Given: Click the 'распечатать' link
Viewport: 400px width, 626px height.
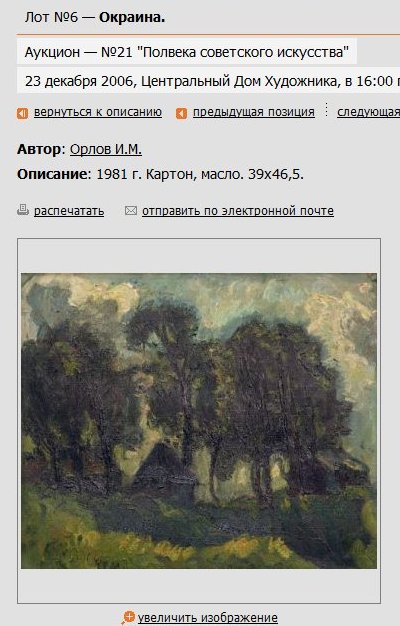Looking at the screenshot, I should [x=69, y=211].
